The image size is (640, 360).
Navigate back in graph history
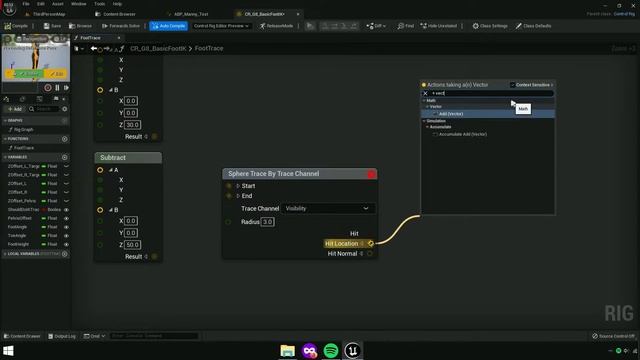[94, 48]
